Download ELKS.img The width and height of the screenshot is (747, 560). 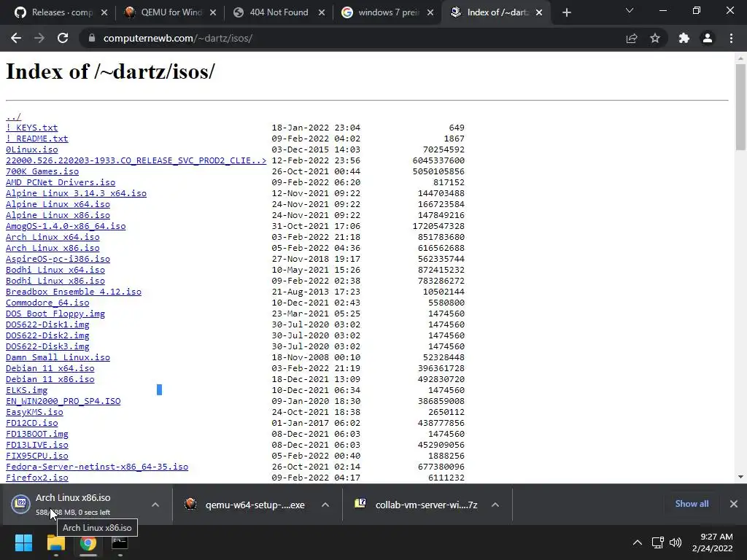pos(26,391)
